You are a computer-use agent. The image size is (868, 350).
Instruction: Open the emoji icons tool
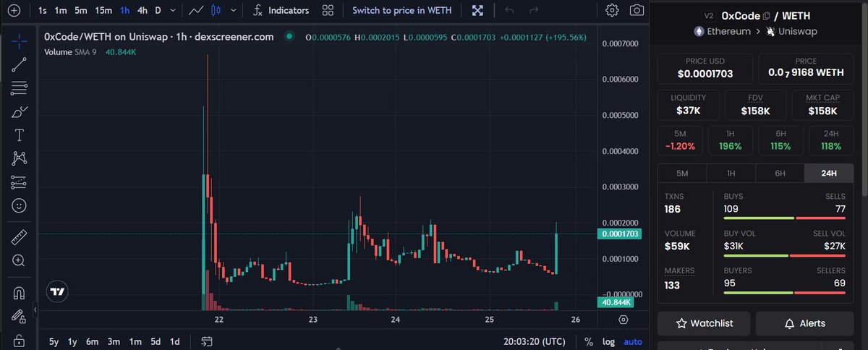click(20, 205)
